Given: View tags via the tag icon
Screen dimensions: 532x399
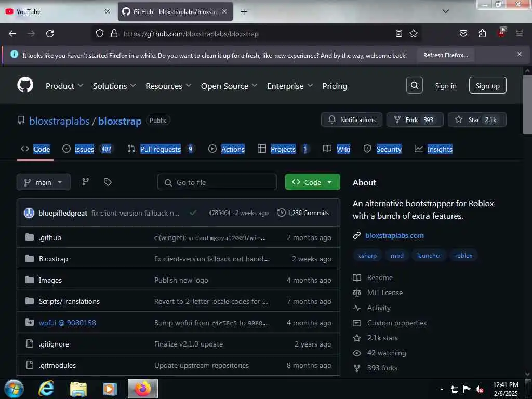Looking at the screenshot, I should (x=108, y=182).
